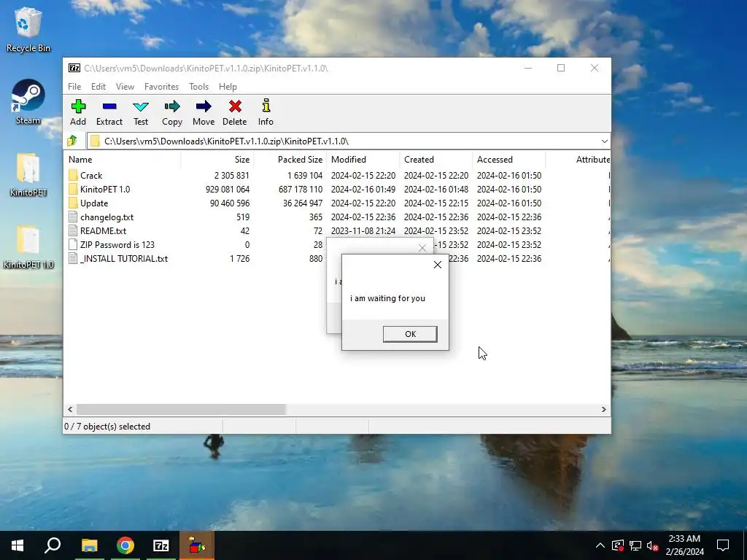The width and height of the screenshot is (747, 560).
Task: Open Chrome from taskbar
Action: pos(125,545)
